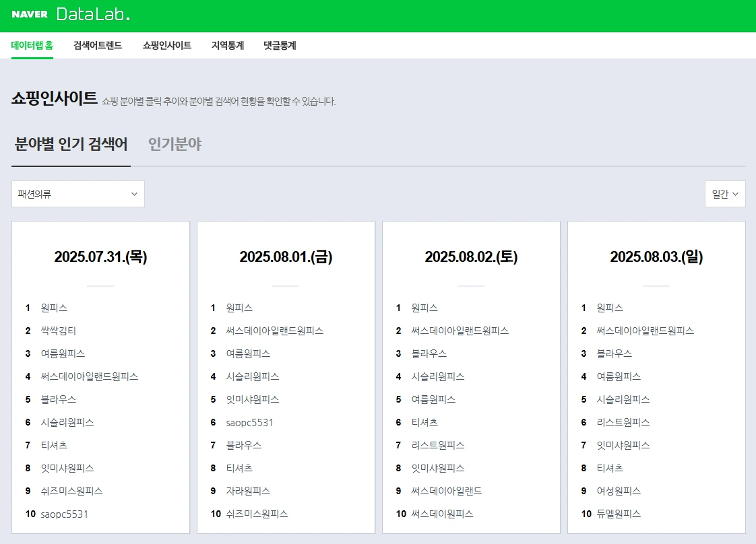
Task: Click saopc5531 ranked 10 on 07.31
Action: (x=64, y=514)
